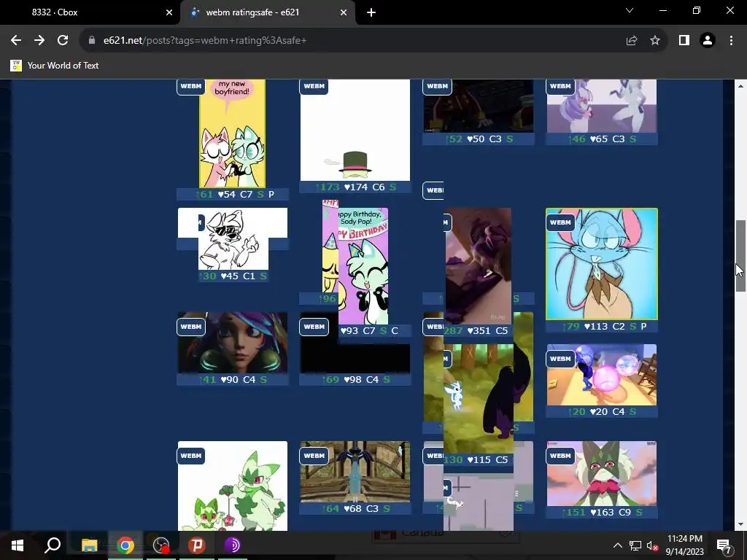Viewport: 747px width, 560px height.
Task: Click the muted volume tray icon
Action: 652,545
